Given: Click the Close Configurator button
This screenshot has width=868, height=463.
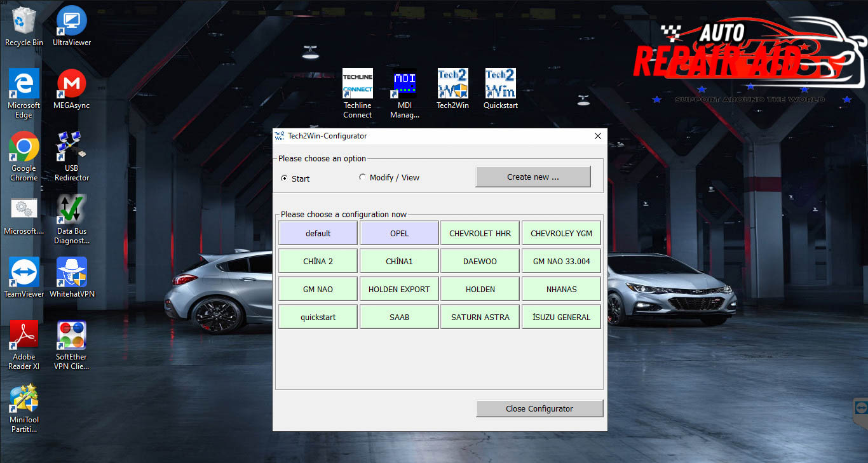Looking at the screenshot, I should [x=539, y=408].
